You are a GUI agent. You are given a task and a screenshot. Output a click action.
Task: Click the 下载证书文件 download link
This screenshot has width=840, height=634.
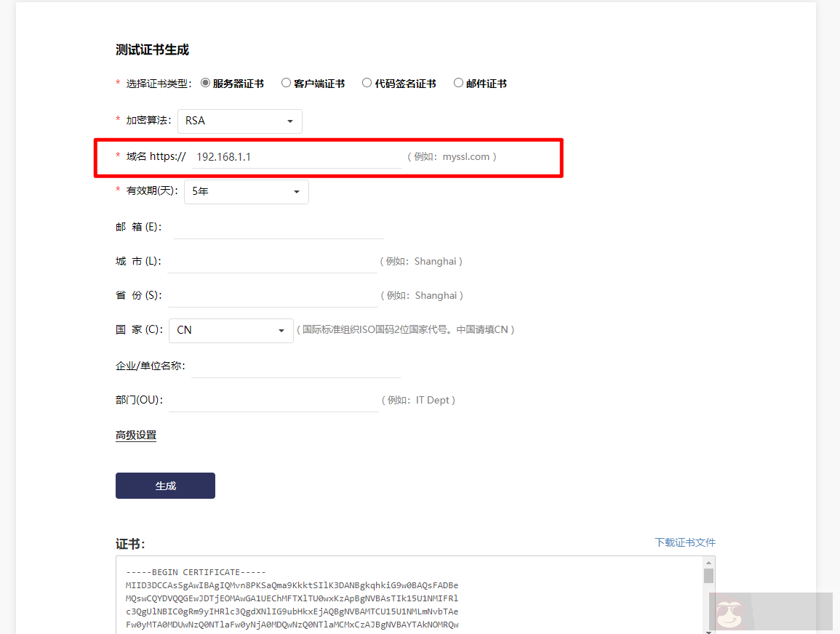coord(684,542)
